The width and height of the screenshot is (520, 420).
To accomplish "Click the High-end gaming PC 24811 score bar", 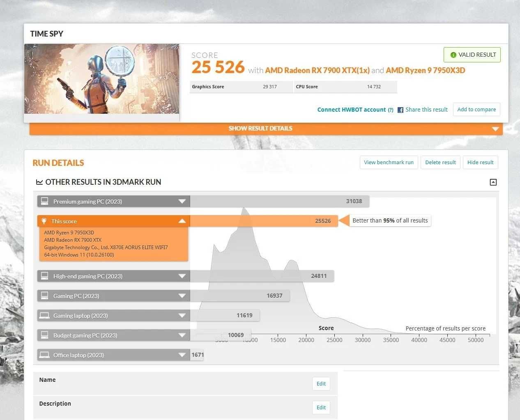I will pos(262,276).
